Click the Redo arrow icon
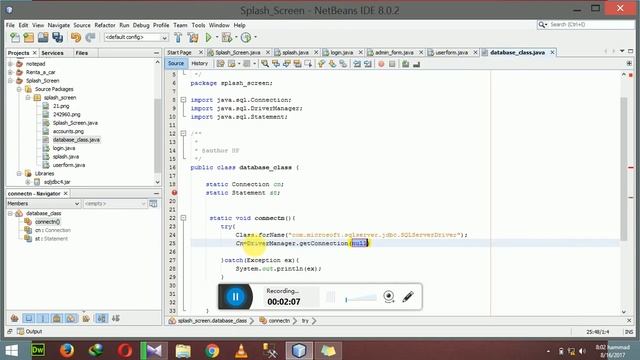 point(90,38)
